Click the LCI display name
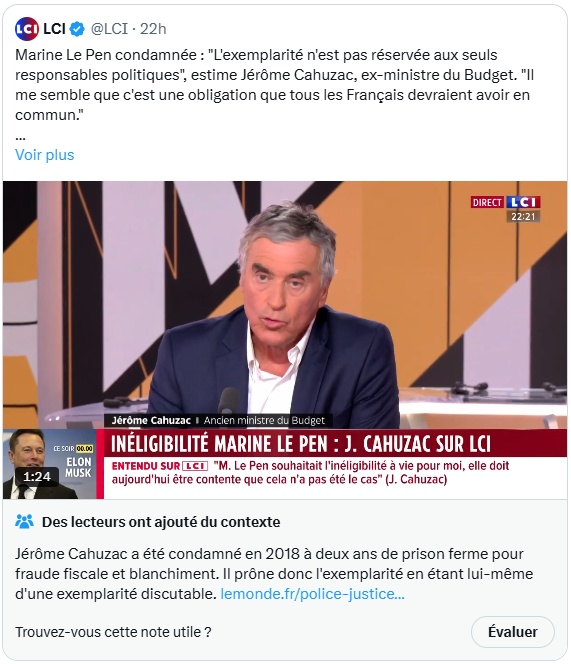 (54, 29)
